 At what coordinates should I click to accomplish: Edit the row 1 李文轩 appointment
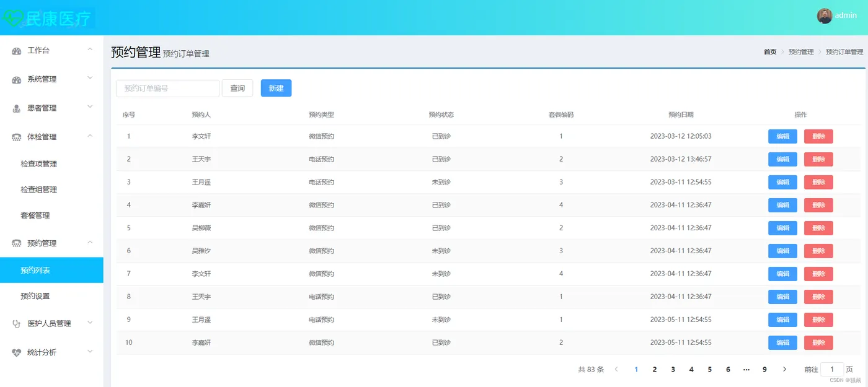[782, 136]
